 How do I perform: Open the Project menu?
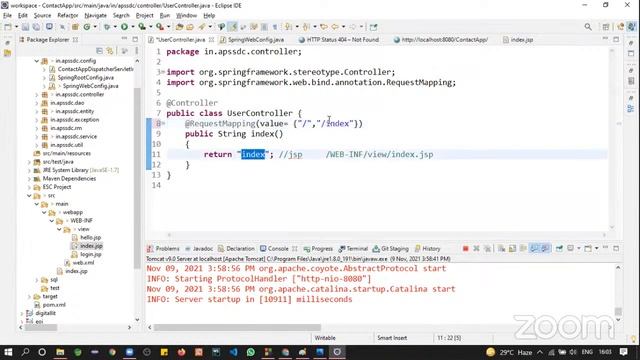(144, 16)
